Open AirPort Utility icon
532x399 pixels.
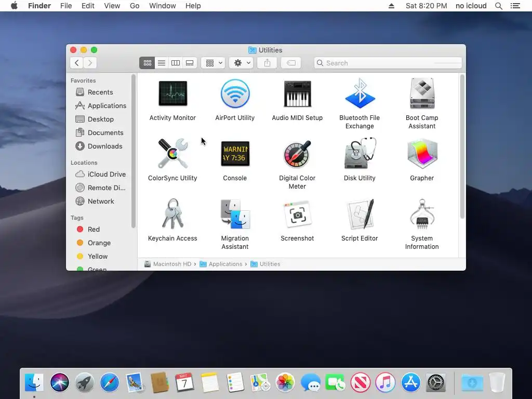point(235,94)
